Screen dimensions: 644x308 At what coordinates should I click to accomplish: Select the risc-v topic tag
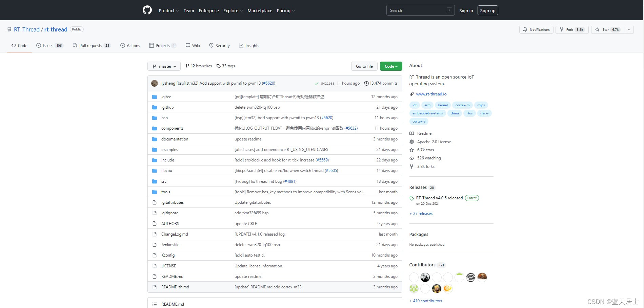484,113
